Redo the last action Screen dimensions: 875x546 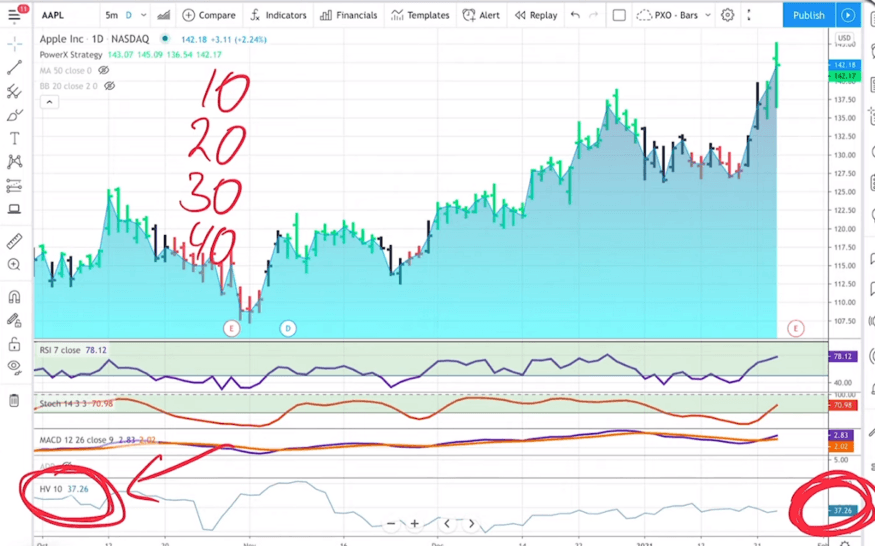tap(594, 15)
